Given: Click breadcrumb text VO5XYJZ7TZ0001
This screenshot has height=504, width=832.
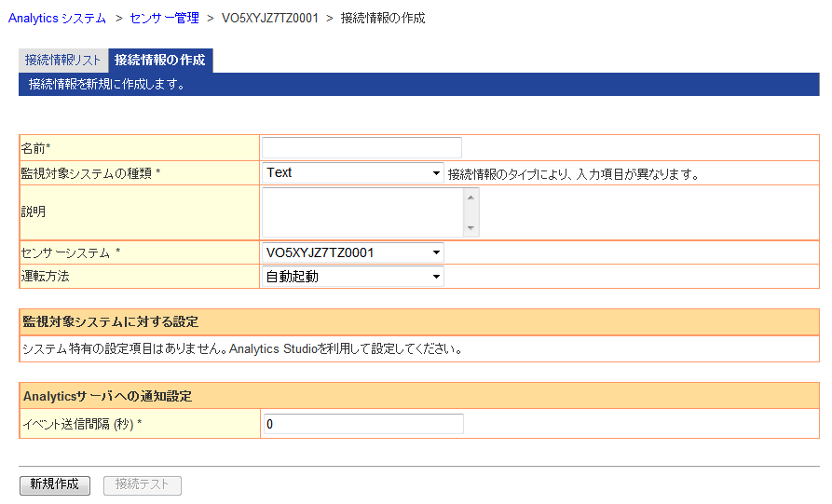Looking at the screenshot, I should pos(270,18).
